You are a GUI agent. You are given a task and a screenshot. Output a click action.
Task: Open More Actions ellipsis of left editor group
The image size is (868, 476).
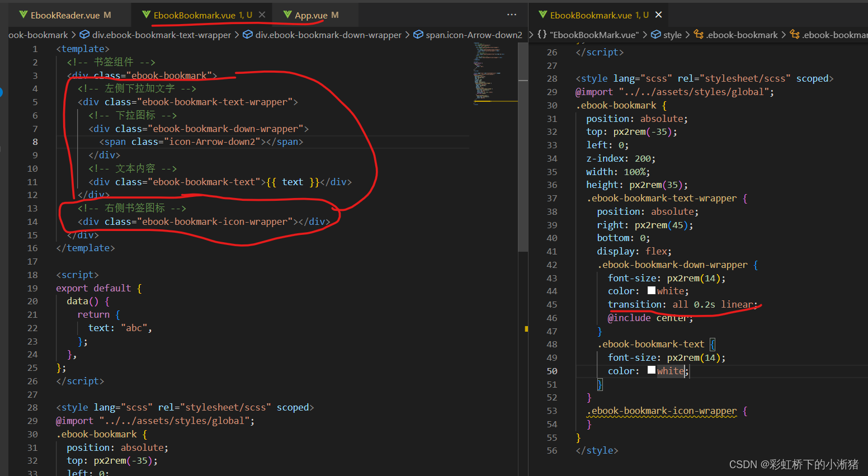512,15
